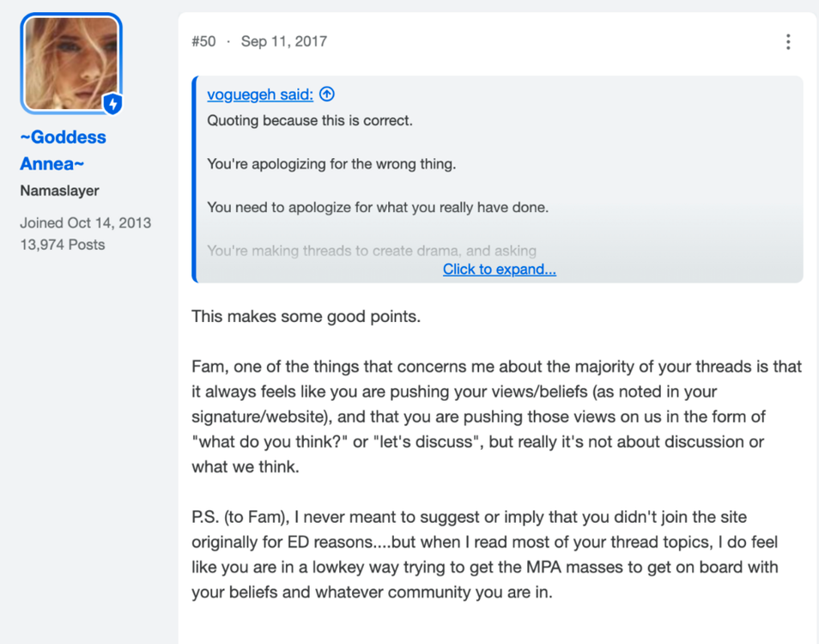Image resolution: width=819 pixels, height=644 pixels.
Task: Follow the 'voguegeh said:' link
Action: coord(260,94)
